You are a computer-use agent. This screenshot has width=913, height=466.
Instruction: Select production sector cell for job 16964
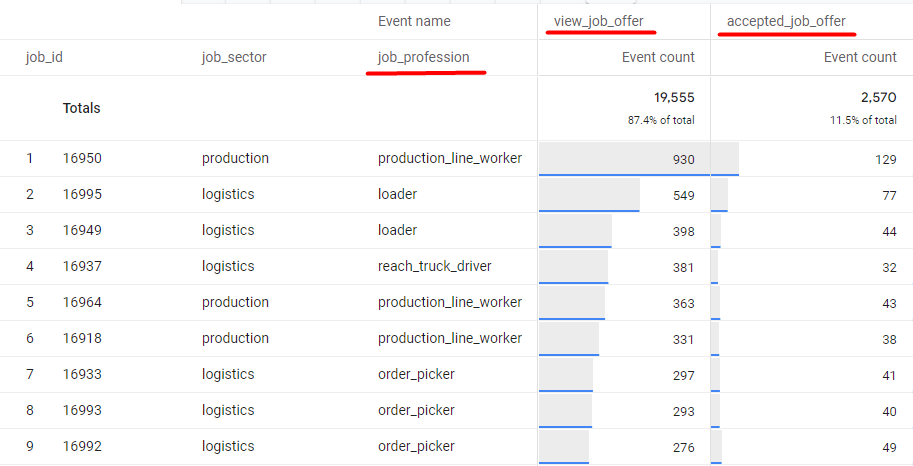[x=235, y=303]
